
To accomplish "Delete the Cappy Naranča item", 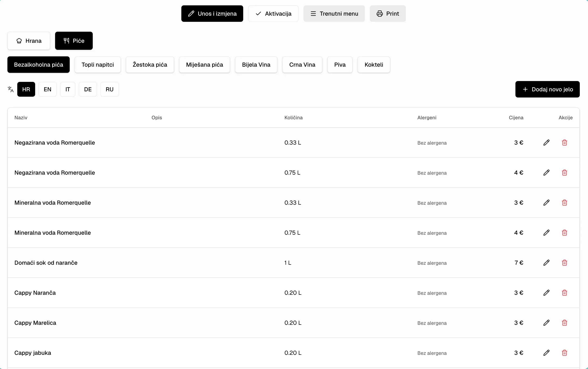I will click(x=564, y=293).
